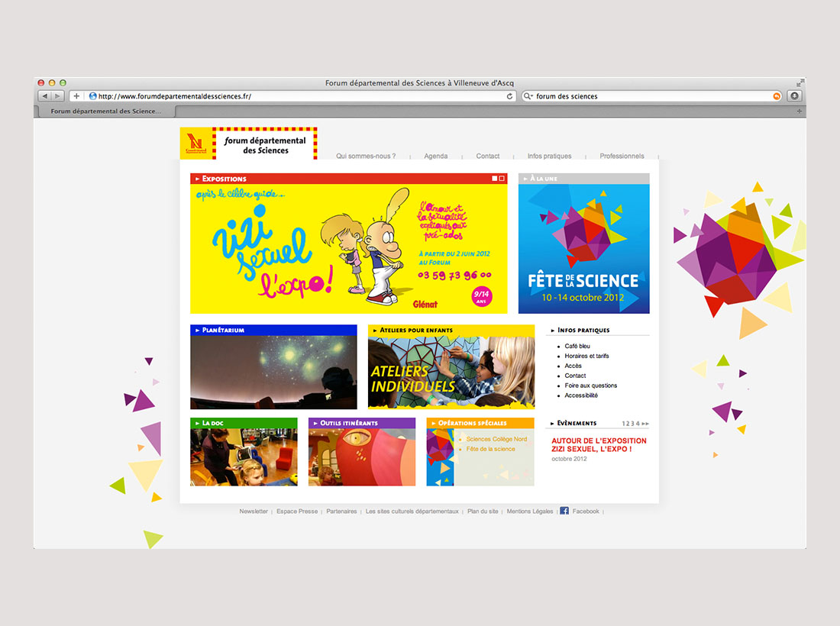Open the La doc library photo
Screen dimensions: 840x626
244,457
